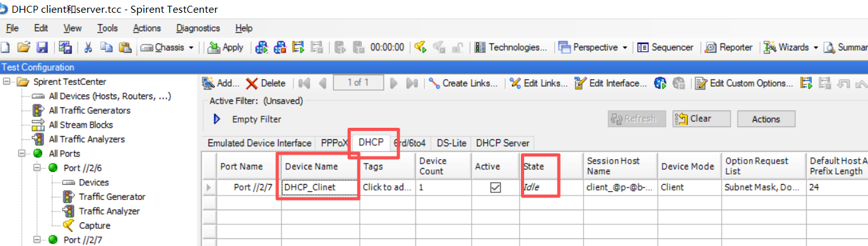This screenshot has height=246, width=868.
Task: Open the Chassis dropdown
Action: coord(167,47)
